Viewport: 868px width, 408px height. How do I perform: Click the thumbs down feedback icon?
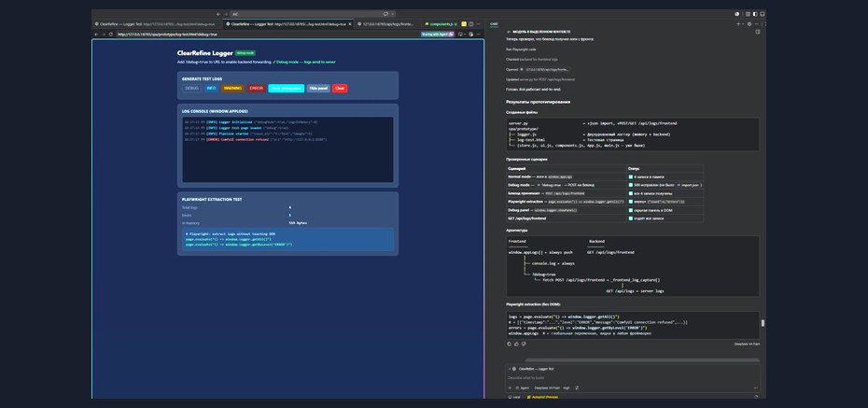pyautogui.click(x=524, y=344)
